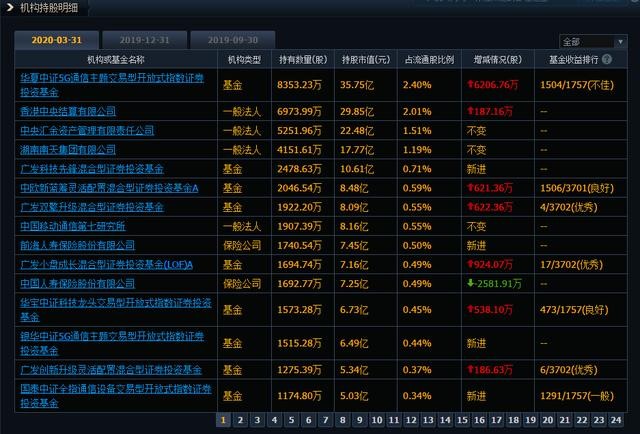Click the 持有数量(股) column header

pyautogui.click(x=303, y=60)
